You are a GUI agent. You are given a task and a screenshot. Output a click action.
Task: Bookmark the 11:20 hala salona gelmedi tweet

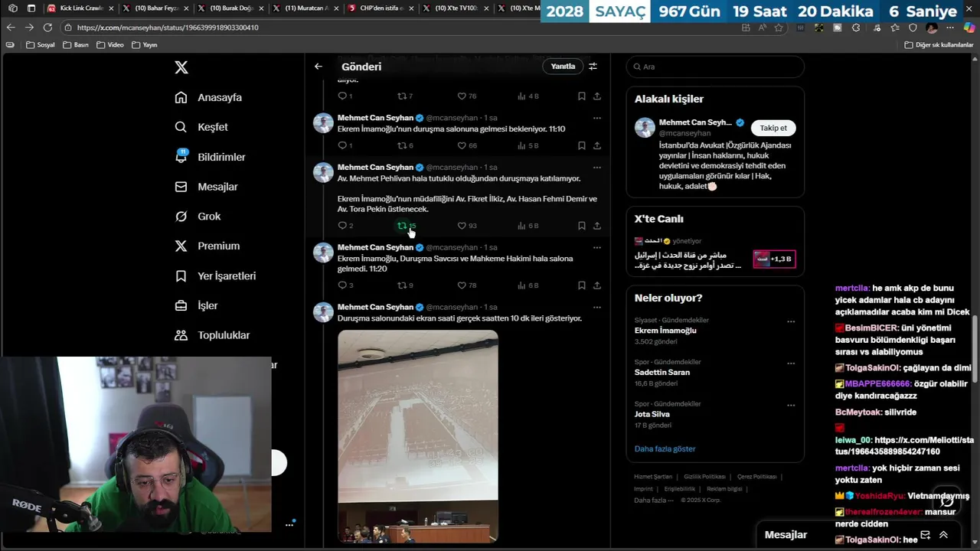582,285
